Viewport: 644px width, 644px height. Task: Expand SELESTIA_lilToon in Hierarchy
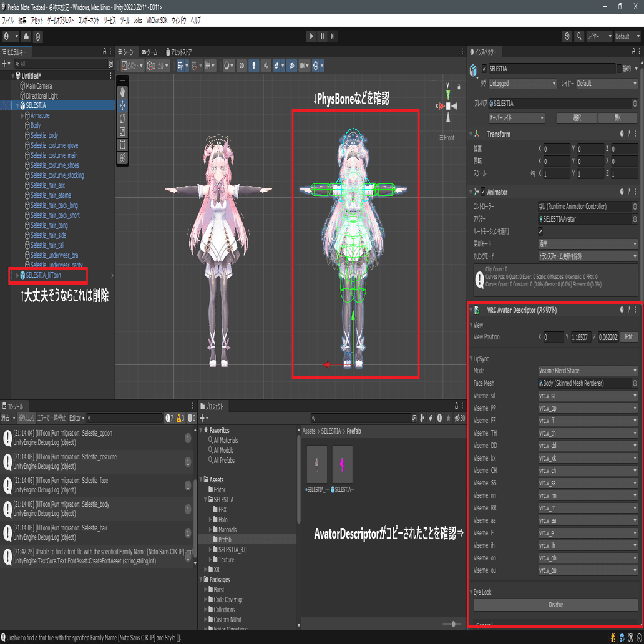coord(17,275)
